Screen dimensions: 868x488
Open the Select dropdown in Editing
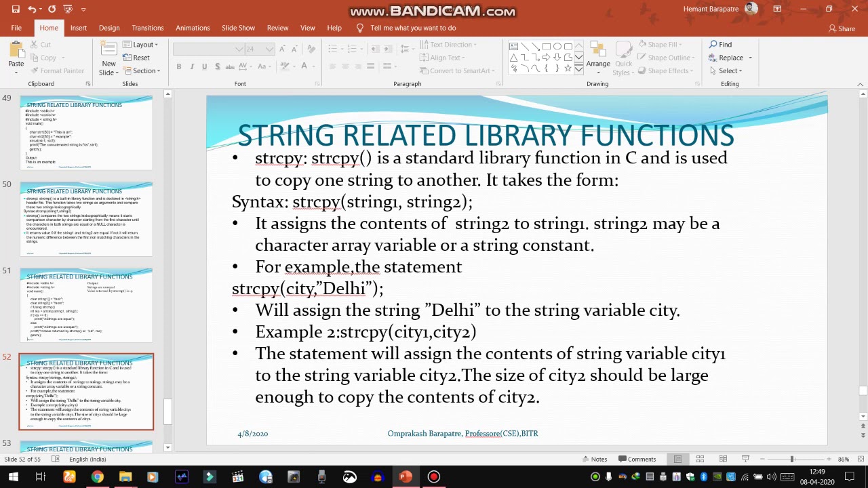[726, 70]
